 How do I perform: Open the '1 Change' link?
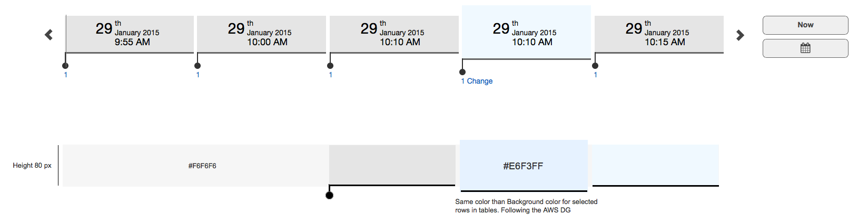(x=477, y=81)
